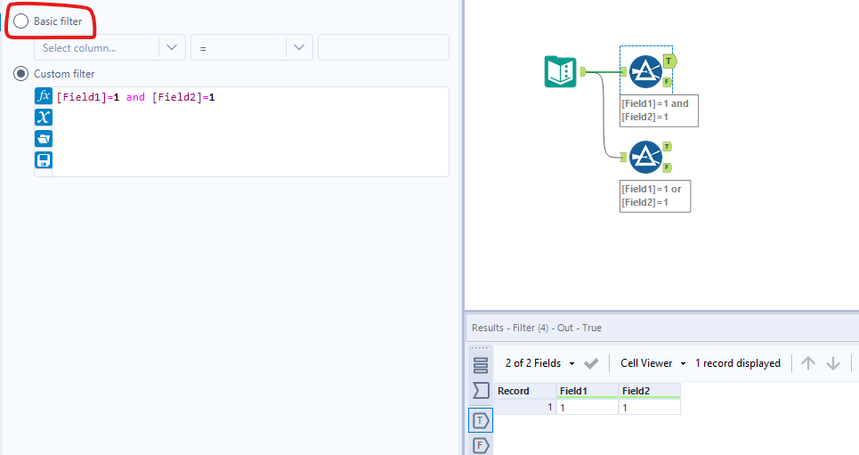This screenshot has height=455, width=859.
Task: Open the '2 of 2 Fields' dropdown
Action: pyautogui.click(x=540, y=363)
